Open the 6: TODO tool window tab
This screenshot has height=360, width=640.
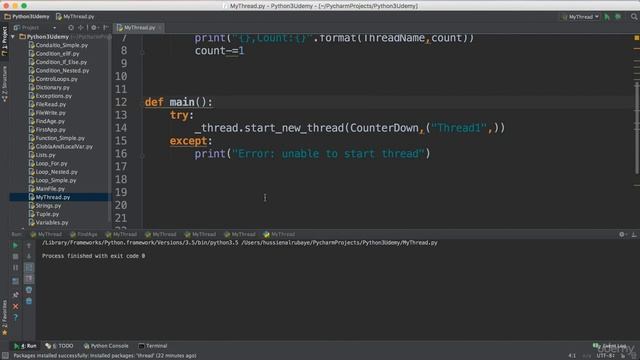pyautogui.click(x=60, y=346)
